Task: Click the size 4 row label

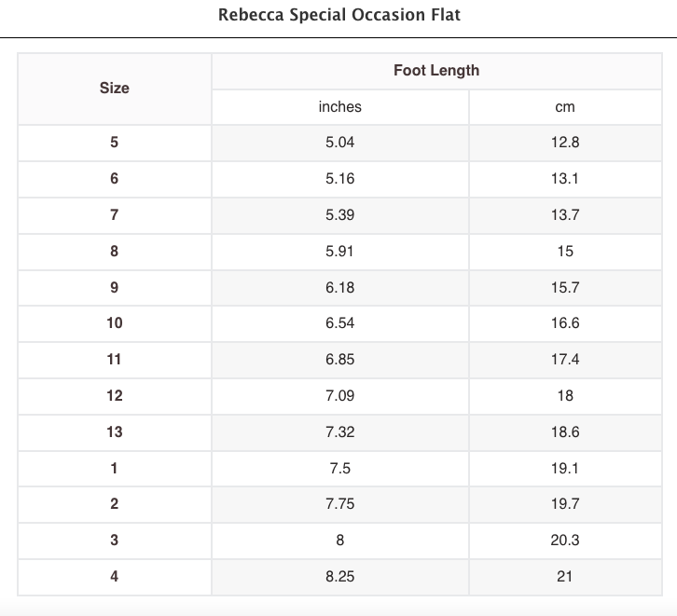Action: pyautogui.click(x=115, y=577)
